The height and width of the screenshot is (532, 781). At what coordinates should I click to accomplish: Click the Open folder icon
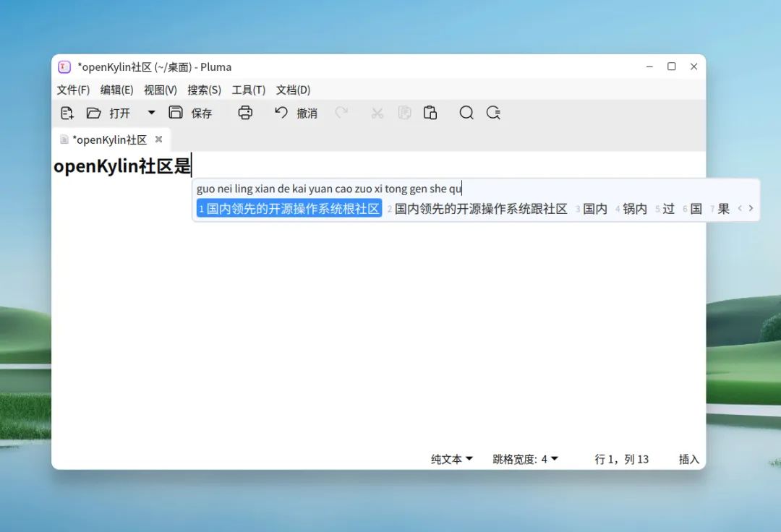click(93, 113)
